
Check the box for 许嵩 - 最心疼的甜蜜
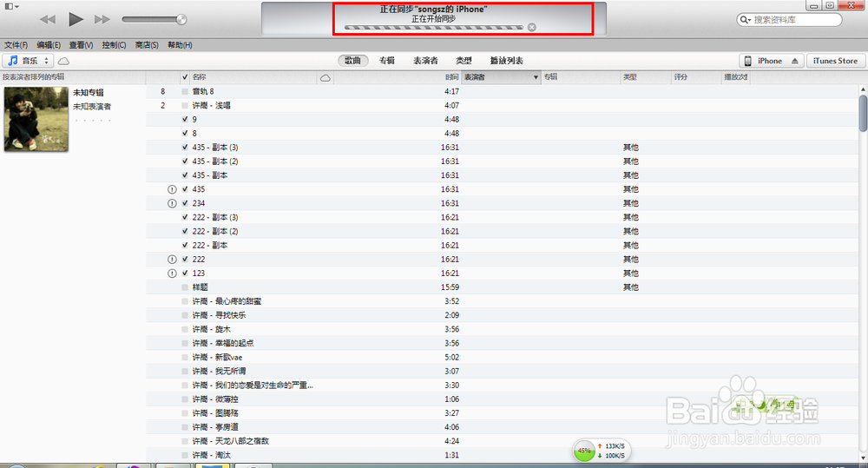pos(185,301)
